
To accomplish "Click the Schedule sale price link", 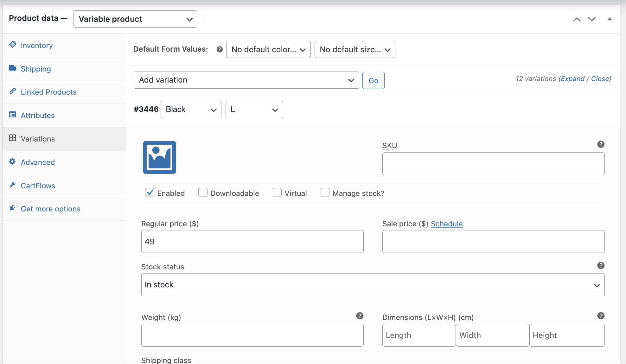I will [x=446, y=224].
